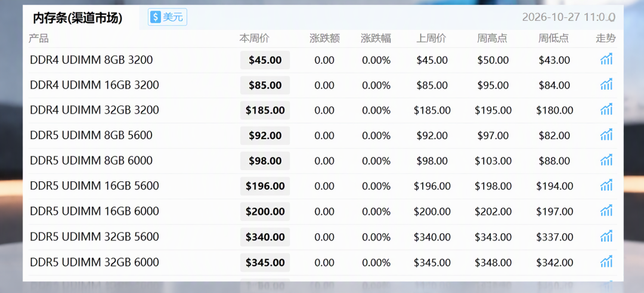Select product DDR4 UDIMM 16GB 3200

[94, 85]
